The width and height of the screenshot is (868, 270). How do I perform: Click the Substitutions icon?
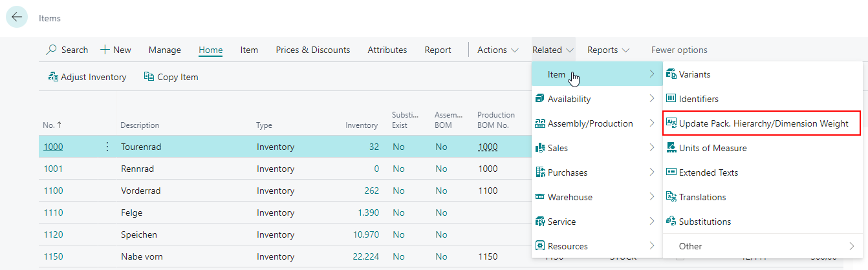671,222
